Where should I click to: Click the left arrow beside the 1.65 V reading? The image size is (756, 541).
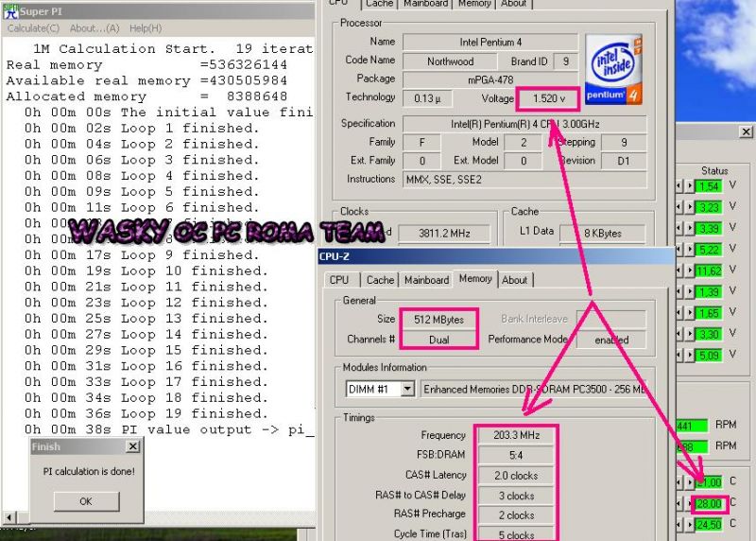[x=680, y=313]
